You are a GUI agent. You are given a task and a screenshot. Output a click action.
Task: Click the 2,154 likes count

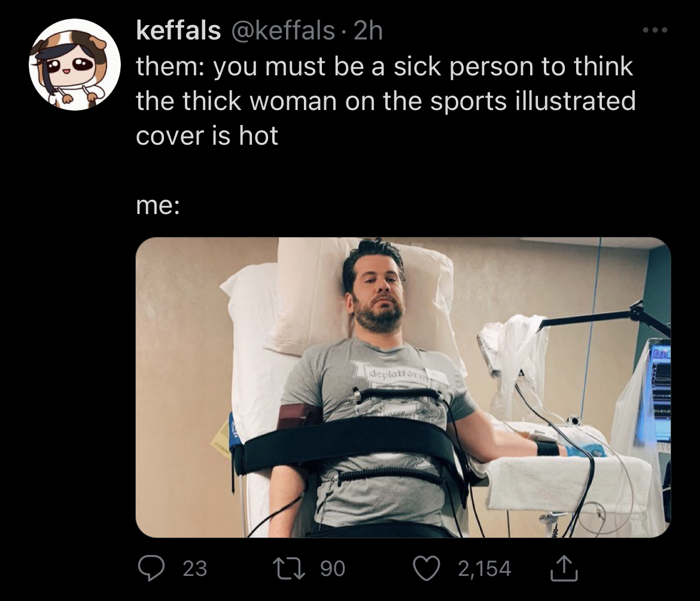pyautogui.click(x=485, y=569)
